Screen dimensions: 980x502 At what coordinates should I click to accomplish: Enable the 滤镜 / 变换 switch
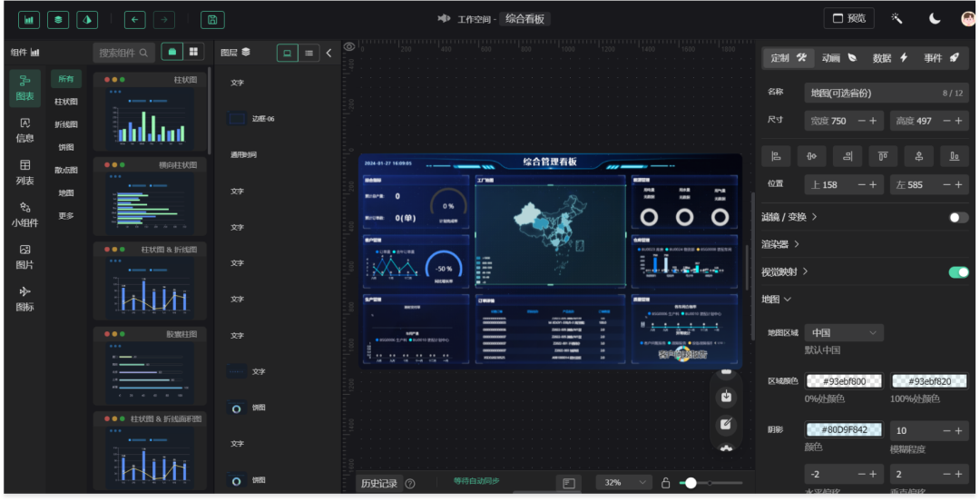click(x=959, y=217)
